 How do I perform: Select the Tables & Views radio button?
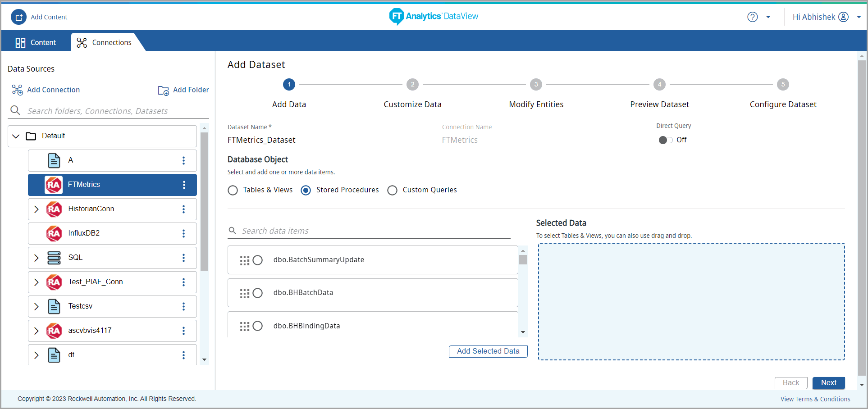coord(233,191)
